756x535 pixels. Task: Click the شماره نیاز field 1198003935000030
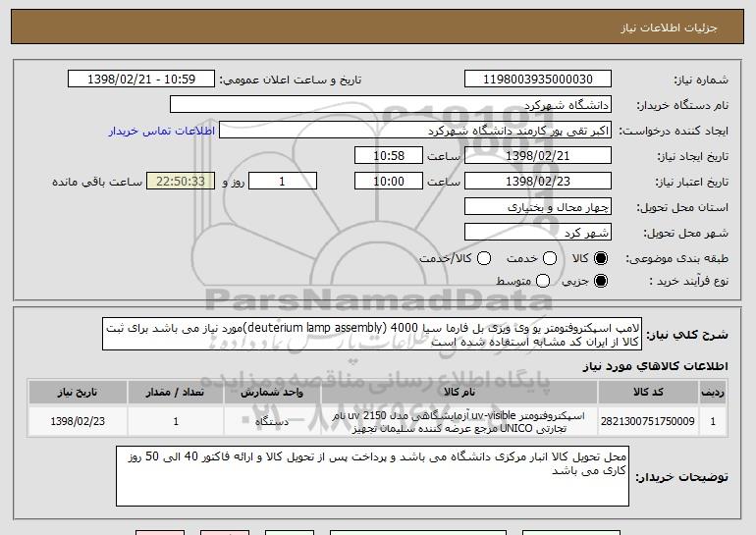[x=538, y=80]
